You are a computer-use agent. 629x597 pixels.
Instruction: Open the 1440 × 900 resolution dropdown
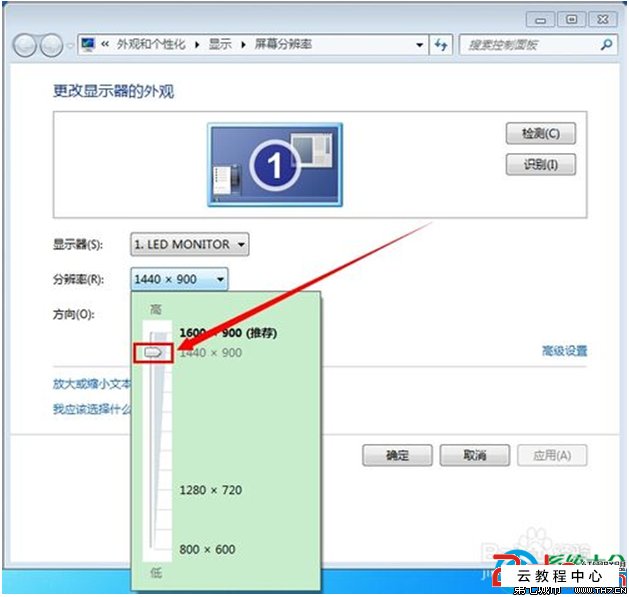(x=179, y=279)
